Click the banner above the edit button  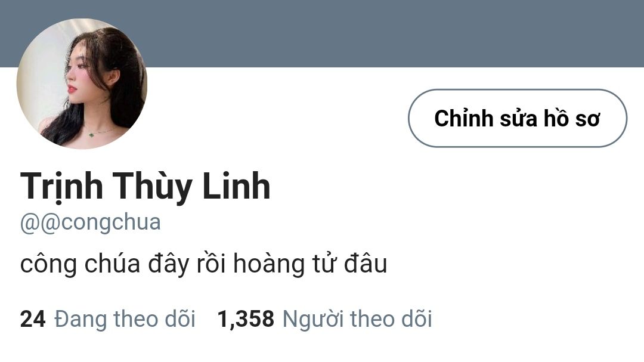click(518, 33)
